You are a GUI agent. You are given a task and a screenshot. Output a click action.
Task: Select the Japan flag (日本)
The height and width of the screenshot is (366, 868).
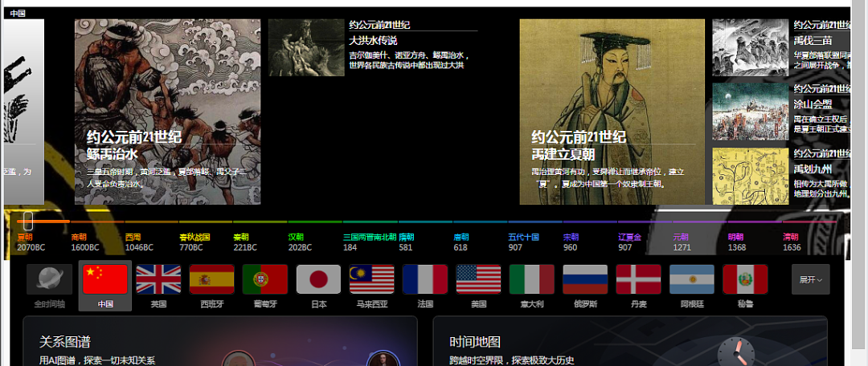318,279
